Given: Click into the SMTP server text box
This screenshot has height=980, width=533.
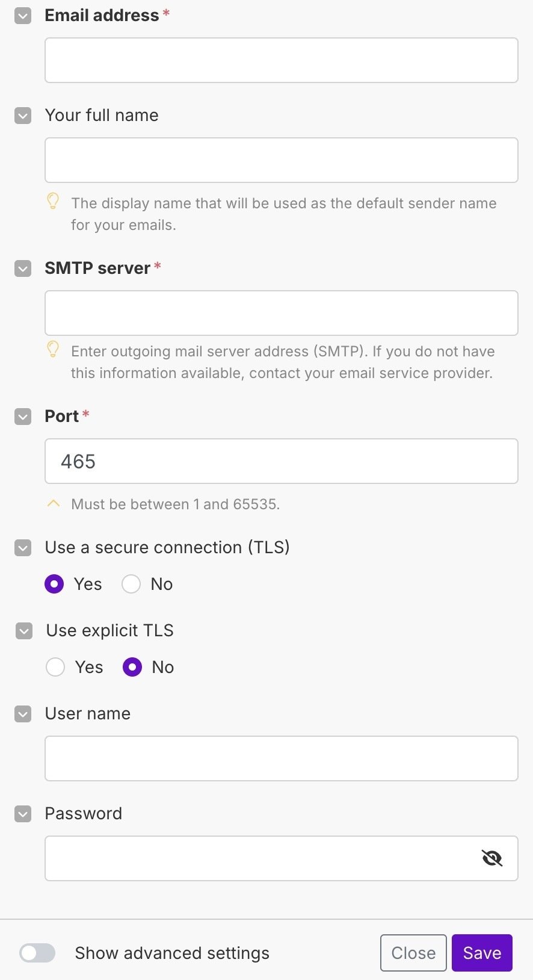Looking at the screenshot, I should 282,313.
